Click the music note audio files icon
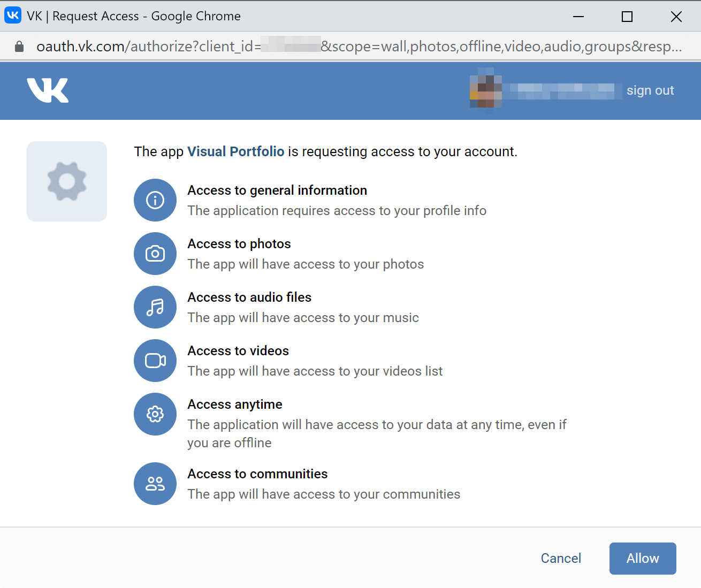The height and width of the screenshot is (588, 701). [155, 307]
